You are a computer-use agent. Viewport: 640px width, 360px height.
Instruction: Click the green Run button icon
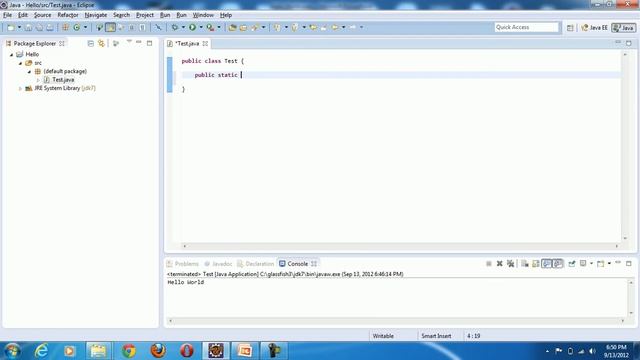click(x=192, y=27)
